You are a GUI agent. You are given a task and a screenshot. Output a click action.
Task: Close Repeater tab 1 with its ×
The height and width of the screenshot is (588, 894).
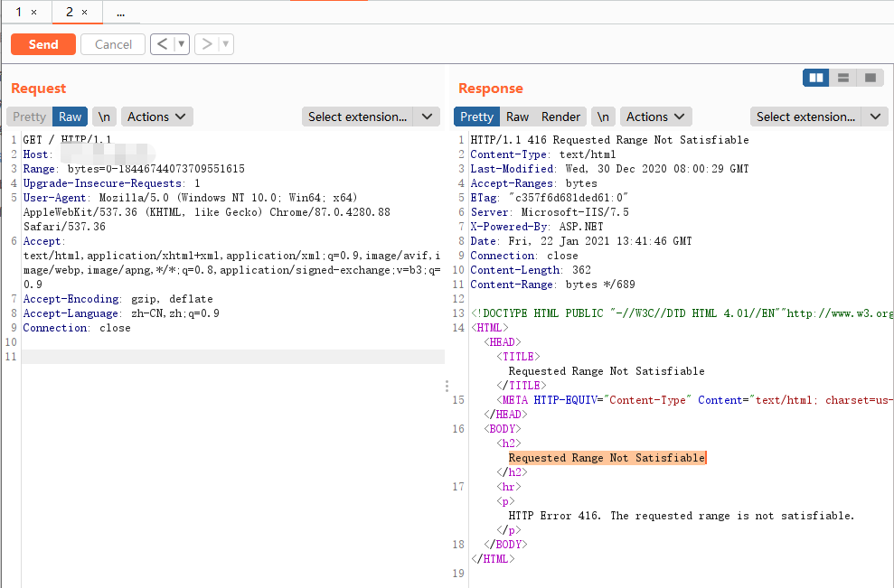pos(34,13)
